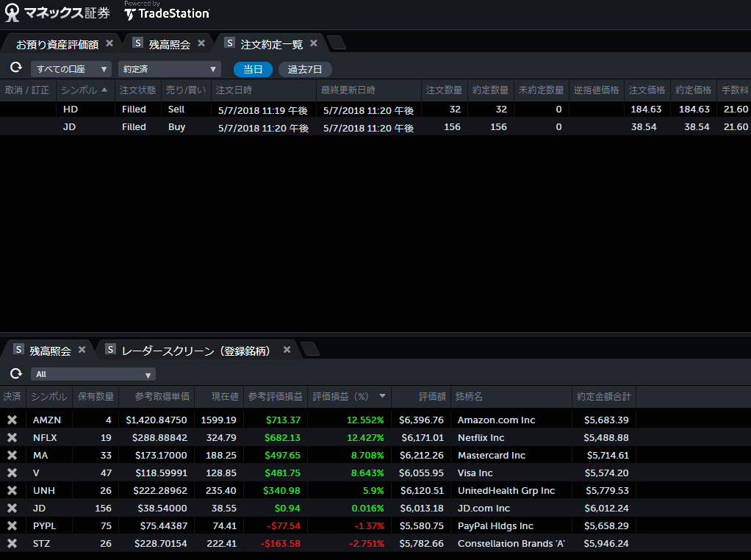Close the upper 残高照会 tab
This screenshot has height=560, width=751.
tap(201, 43)
